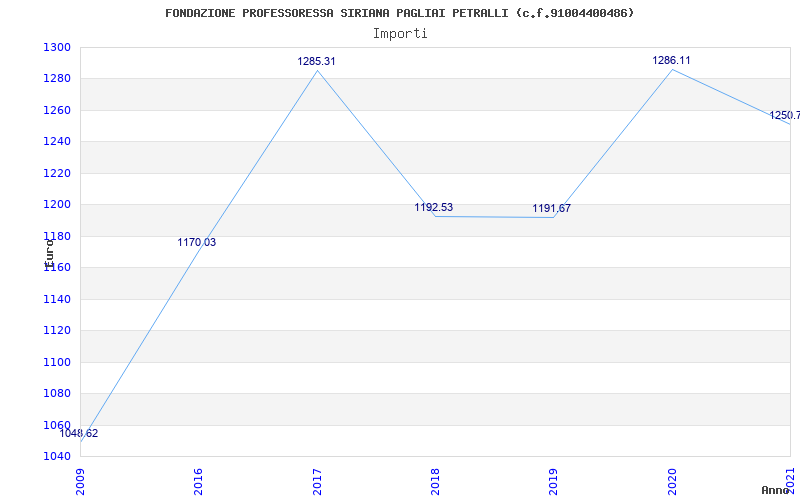Select year 2020 on x-axis
The width and height of the screenshot is (800, 500).
coord(672,482)
